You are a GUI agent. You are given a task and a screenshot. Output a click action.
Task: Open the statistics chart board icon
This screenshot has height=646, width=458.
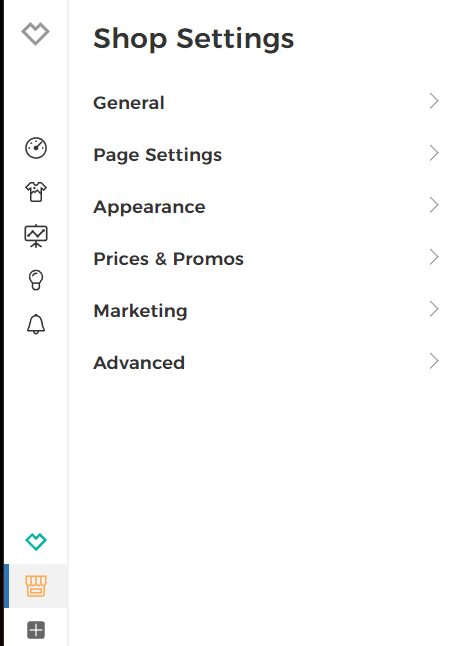36,236
